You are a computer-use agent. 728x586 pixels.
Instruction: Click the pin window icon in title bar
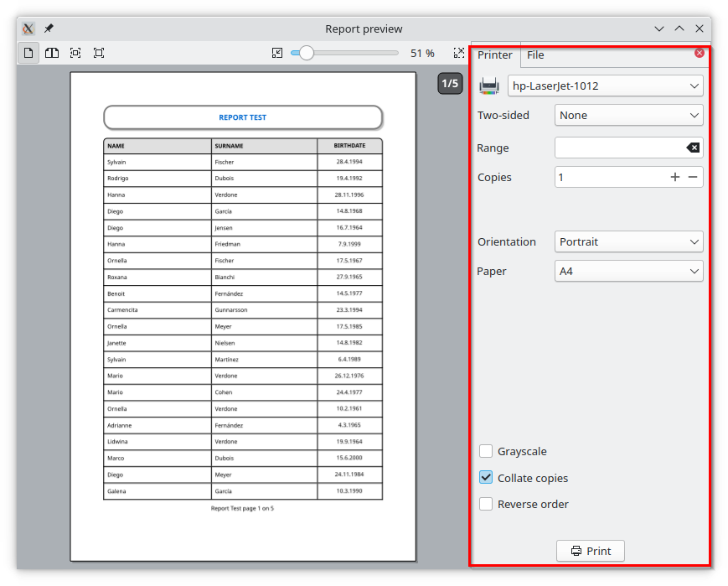coord(49,29)
